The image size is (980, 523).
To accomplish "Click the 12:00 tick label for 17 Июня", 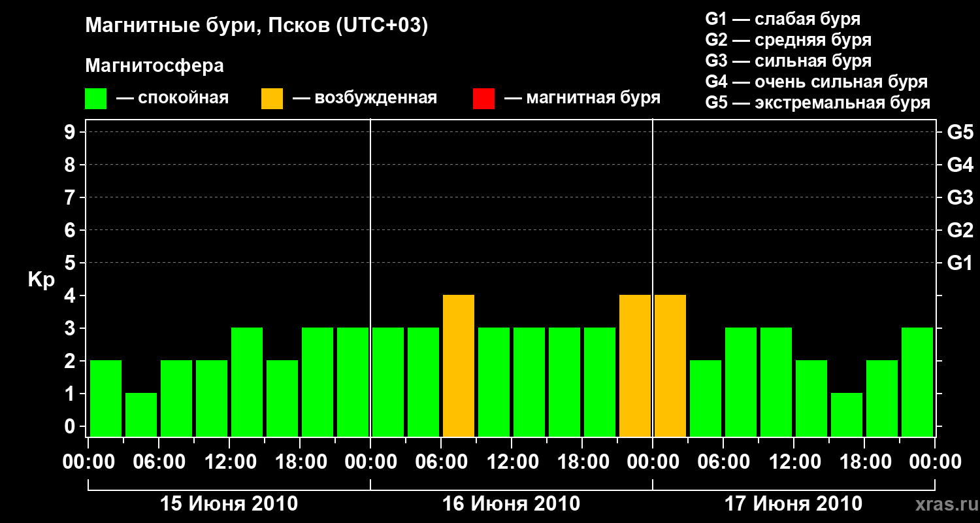I will (x=794, y=462).
